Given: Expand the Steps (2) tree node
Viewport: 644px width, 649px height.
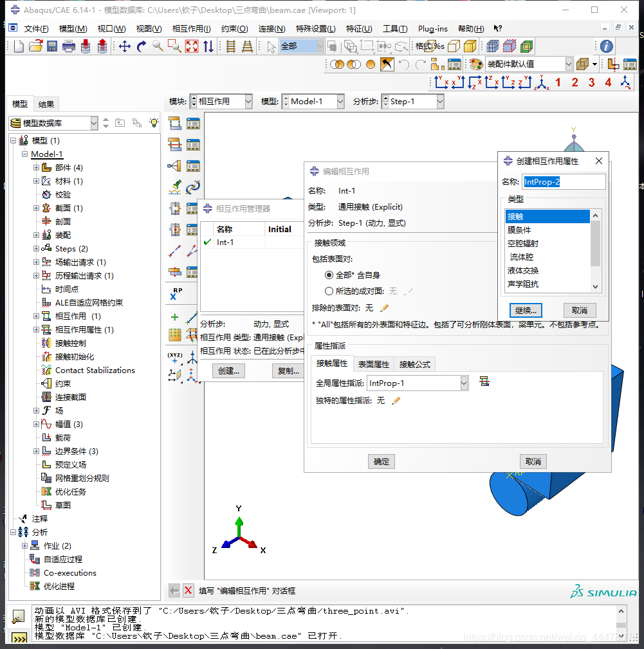Looking at the screenshot, I should (37, 249).
